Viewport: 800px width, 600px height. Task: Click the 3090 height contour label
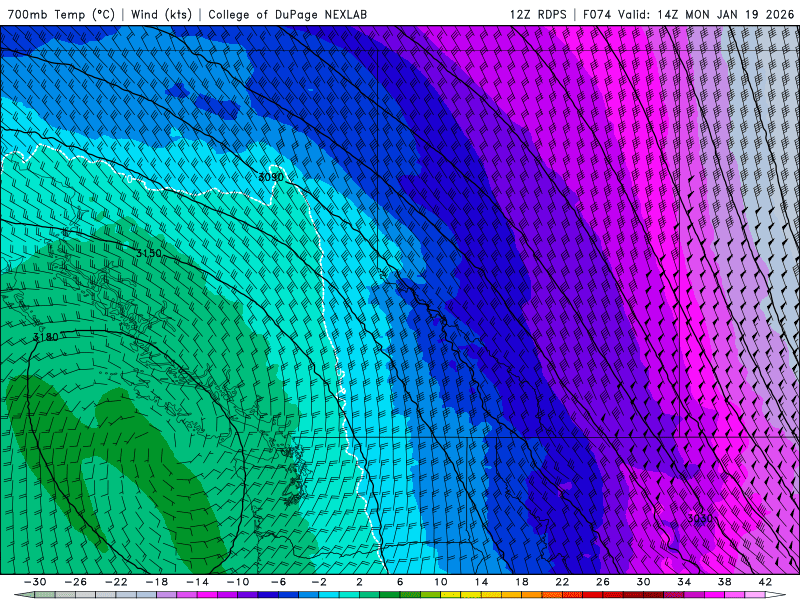271,177
